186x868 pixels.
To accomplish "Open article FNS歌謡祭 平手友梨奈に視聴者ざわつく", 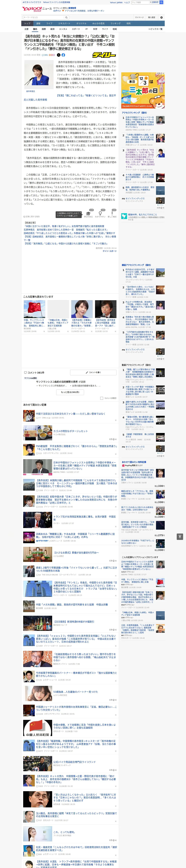I will click(76, 447).
